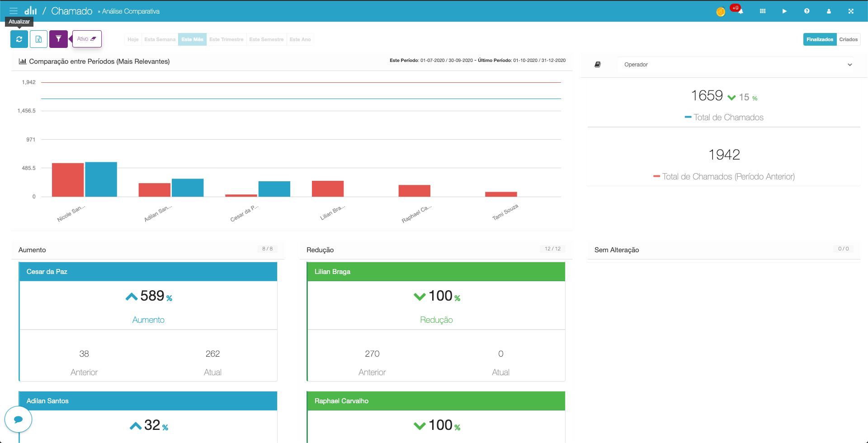Choose the Este Ano period
868x443 pixels.
(x=300, y=39)
